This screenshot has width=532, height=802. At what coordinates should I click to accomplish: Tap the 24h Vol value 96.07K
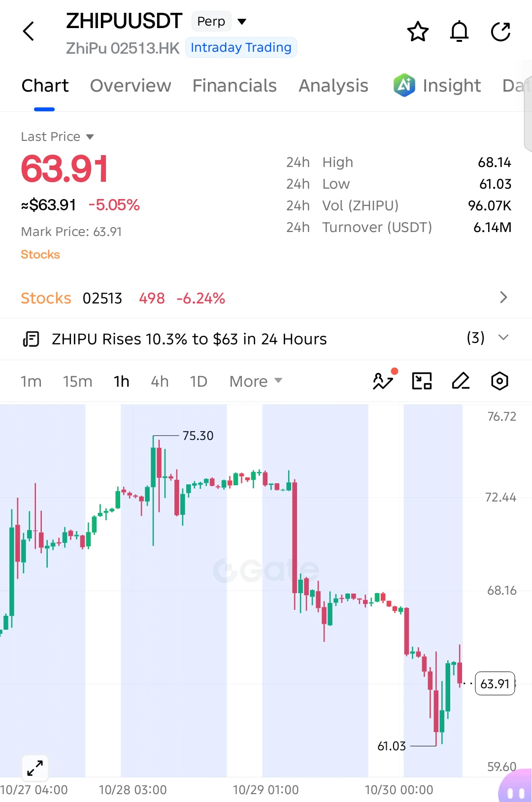[490, 205]
